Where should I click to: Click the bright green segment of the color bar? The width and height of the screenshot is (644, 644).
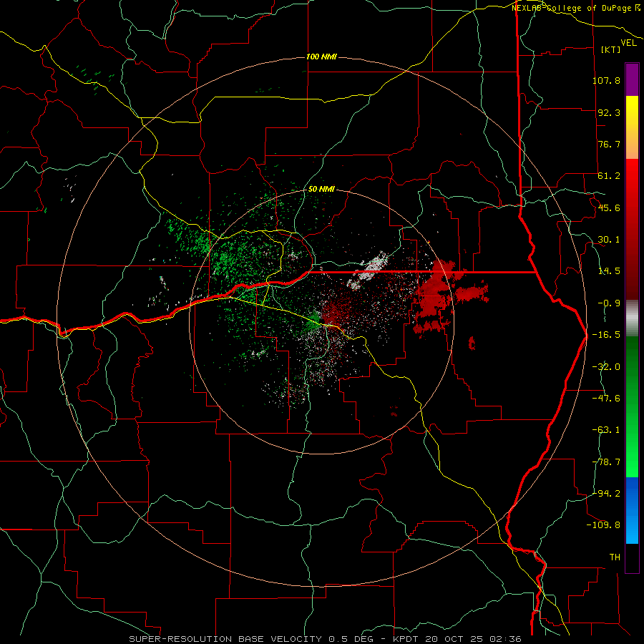[x=632, y=406]
